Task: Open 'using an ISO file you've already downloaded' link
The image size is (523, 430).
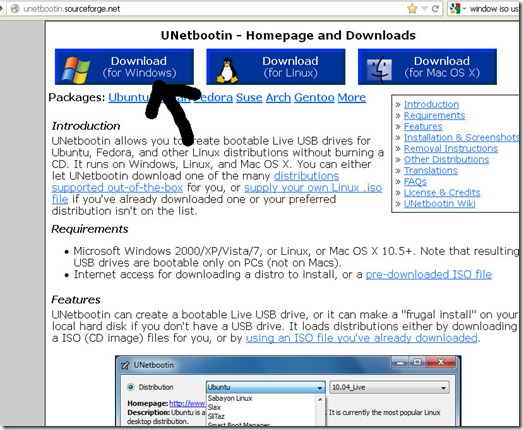Action: 362,338
